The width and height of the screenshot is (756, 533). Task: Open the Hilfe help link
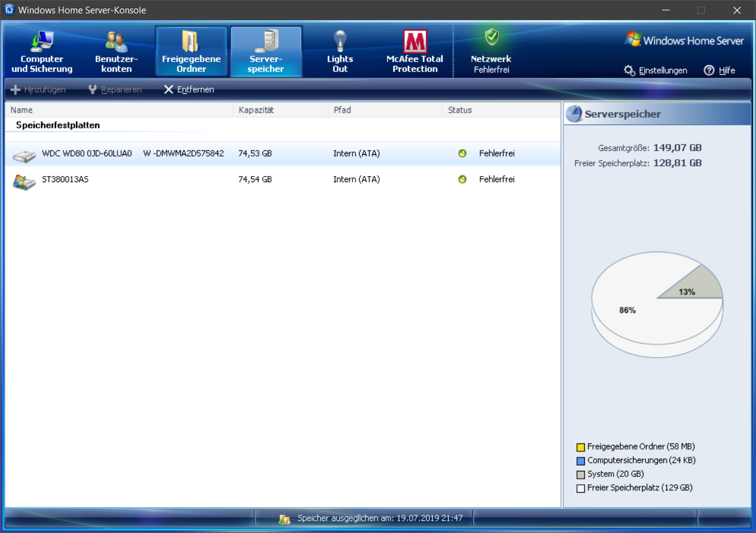coord(719,71)
